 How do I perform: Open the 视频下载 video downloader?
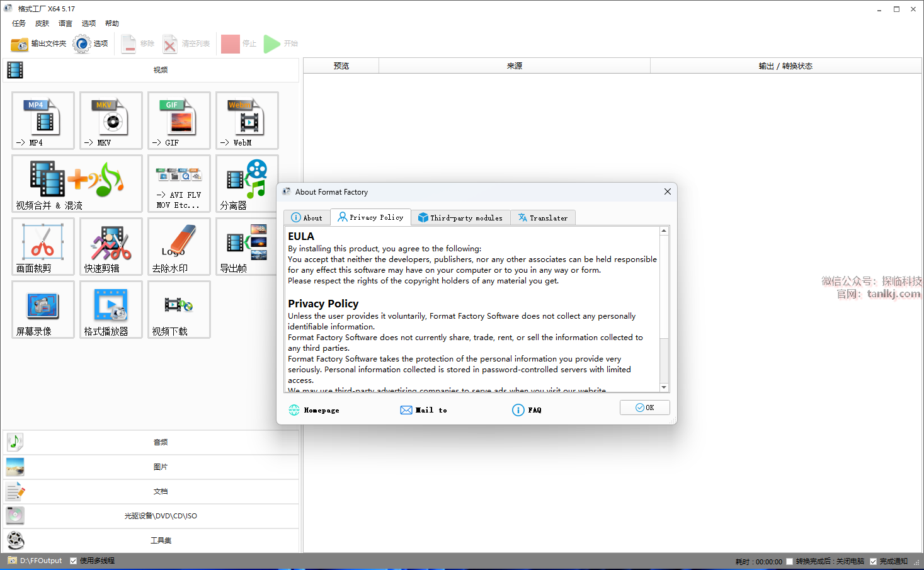[x=179, y=309]
